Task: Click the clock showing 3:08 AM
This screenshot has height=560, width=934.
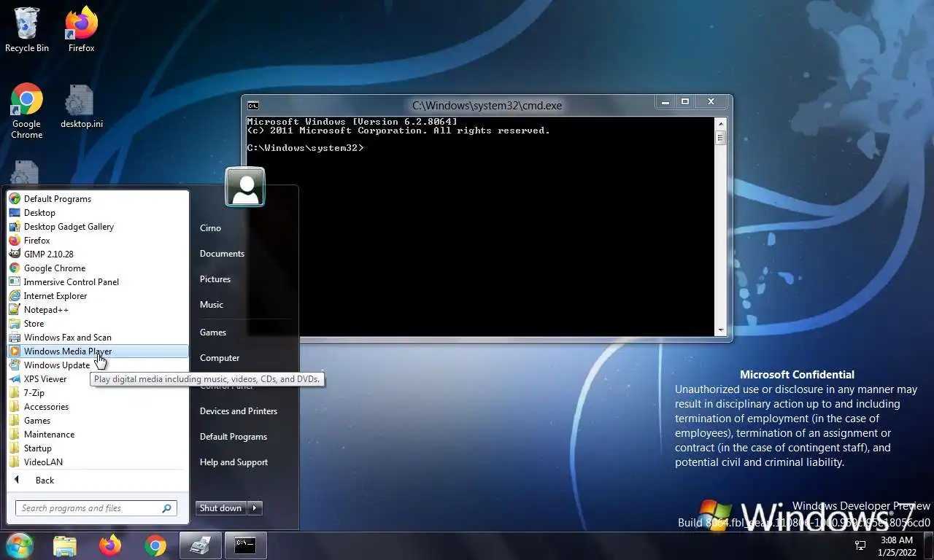Action: tap(897, 545)
